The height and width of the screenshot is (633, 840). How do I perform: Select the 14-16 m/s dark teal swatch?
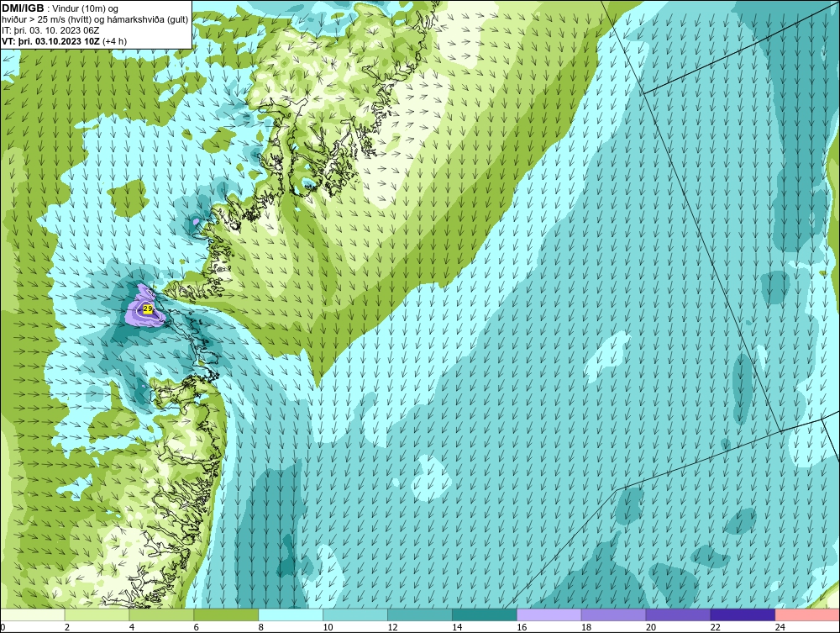(485, 615)
